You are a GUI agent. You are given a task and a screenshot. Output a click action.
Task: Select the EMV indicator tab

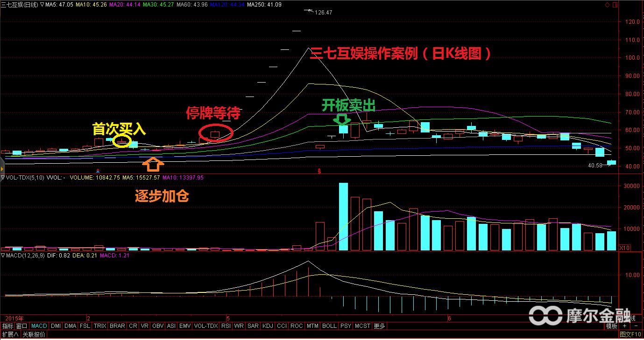coord(185,326)
